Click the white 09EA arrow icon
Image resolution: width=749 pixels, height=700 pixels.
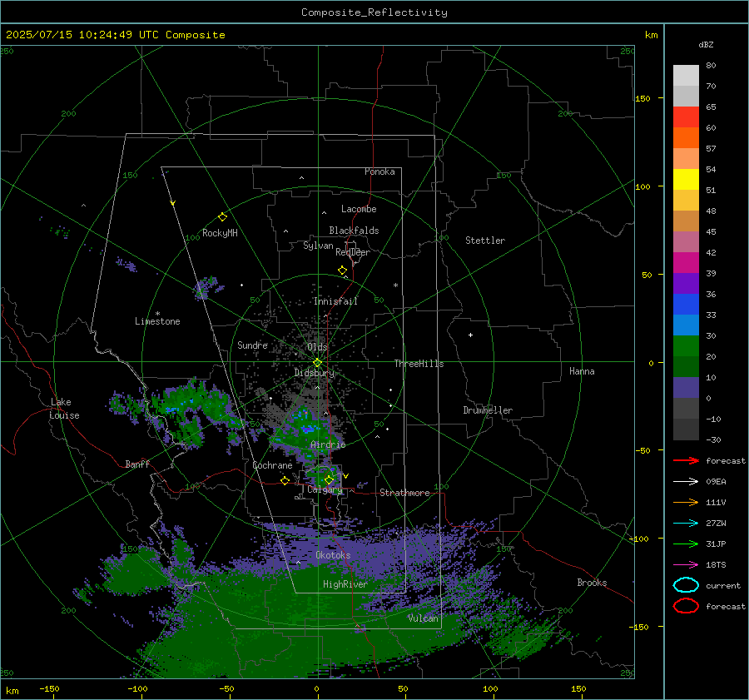pyautogui.click(x=686, y=482)
